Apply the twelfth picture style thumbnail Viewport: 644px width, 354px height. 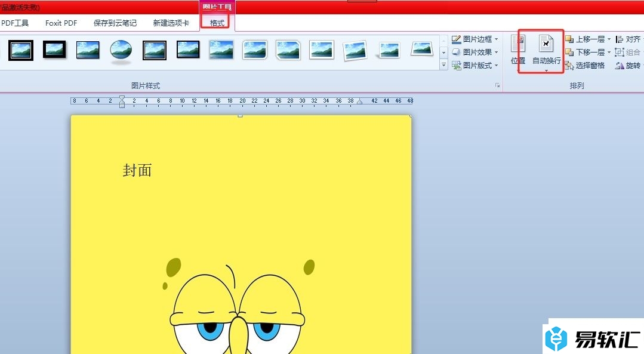(389, 50)
